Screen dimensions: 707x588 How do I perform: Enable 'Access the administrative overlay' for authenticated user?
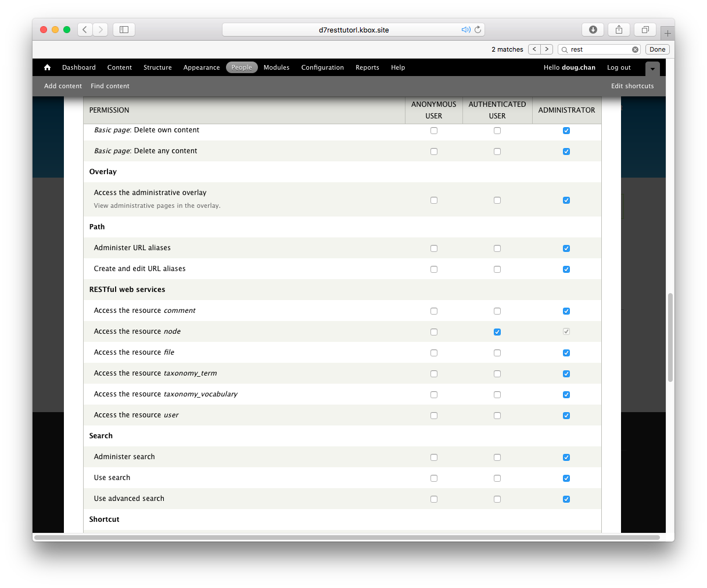(497, 200)
